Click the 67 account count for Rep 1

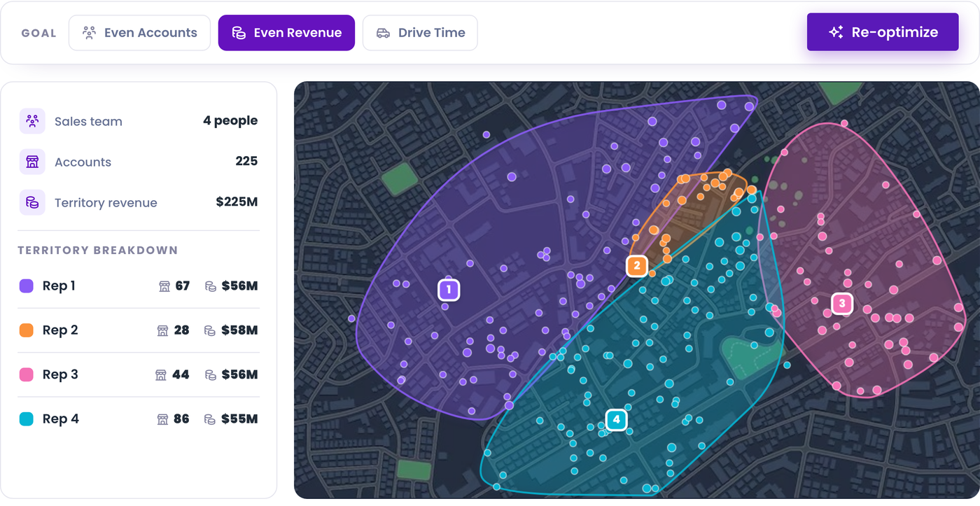pyautogui.click(x=183, y=286)
